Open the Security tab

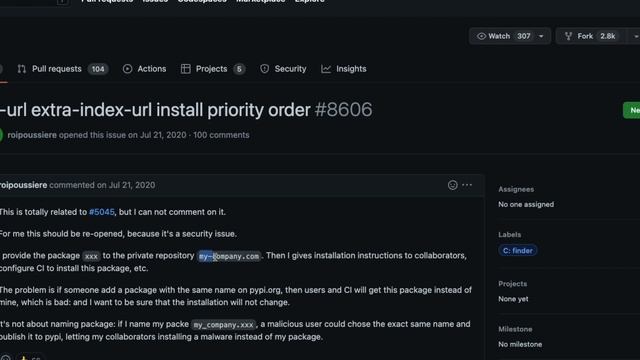[283, 69]
